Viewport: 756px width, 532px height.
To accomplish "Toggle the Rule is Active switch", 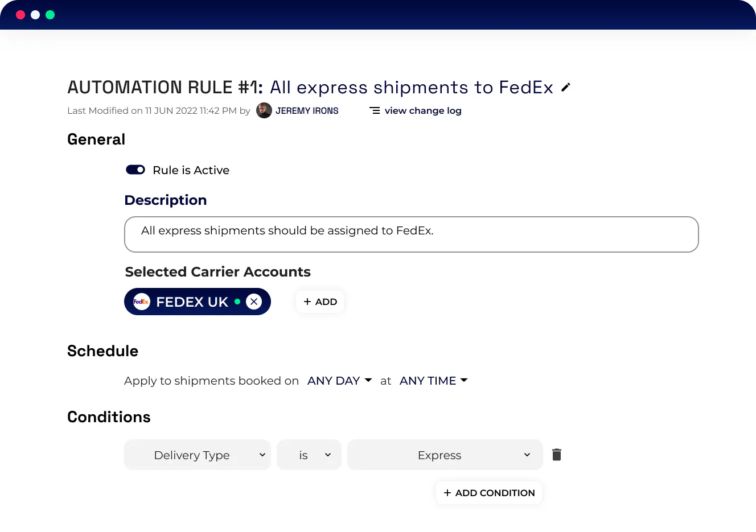I will point(135,170).
